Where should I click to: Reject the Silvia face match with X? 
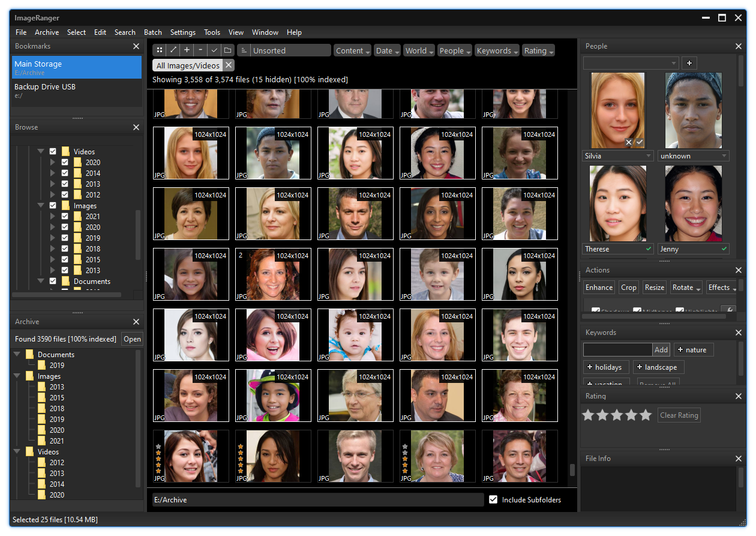pyautogui.click(x=629, y=142)
